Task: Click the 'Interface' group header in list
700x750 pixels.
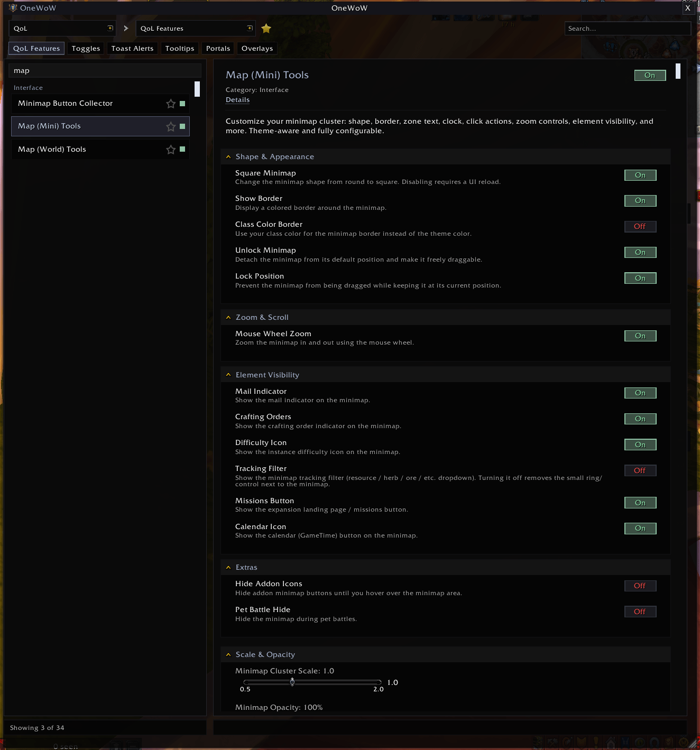Action: (x=28, y=88)
